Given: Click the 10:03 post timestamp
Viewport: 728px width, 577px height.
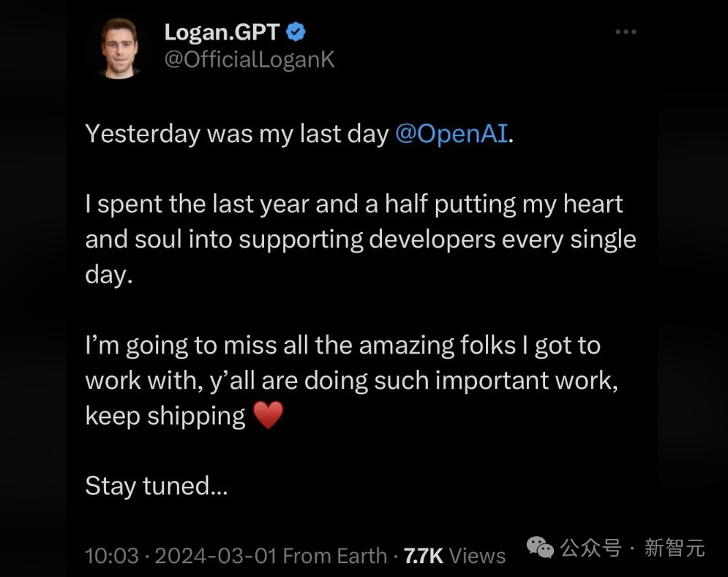Looking at the screenshot, I should point(111,556).
